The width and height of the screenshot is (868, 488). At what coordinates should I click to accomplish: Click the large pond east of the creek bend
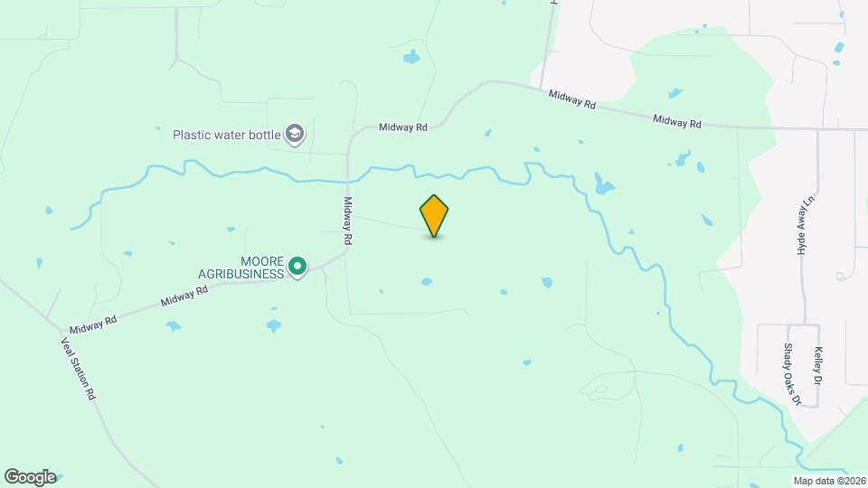click(603, 183)
